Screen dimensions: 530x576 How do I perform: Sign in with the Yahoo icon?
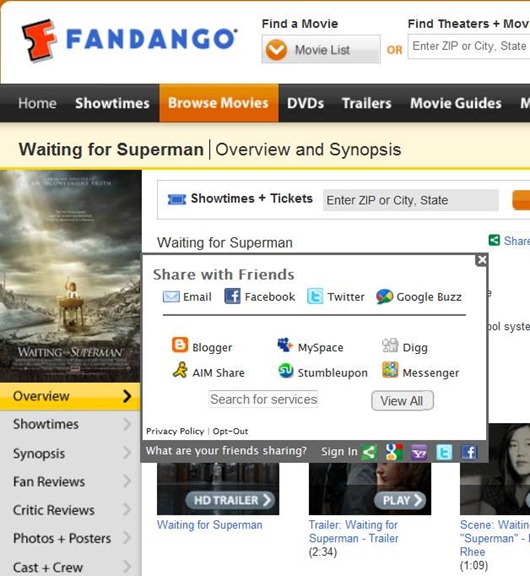(419, 453)
